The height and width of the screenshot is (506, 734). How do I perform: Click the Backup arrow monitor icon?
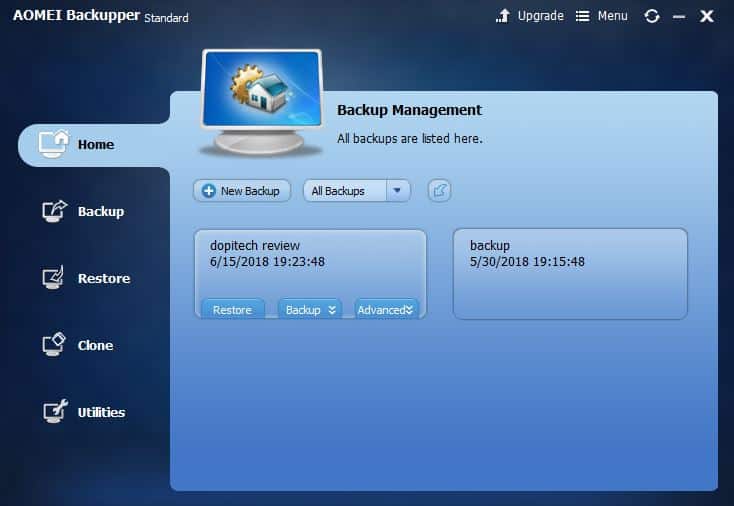54,211
